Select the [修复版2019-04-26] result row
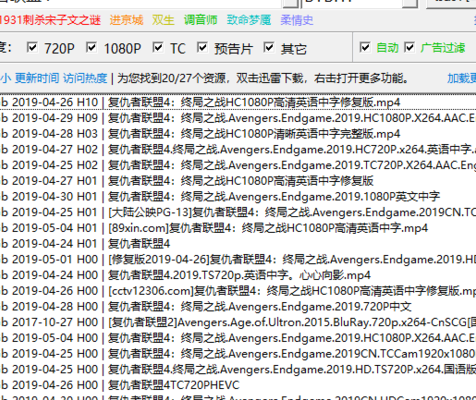 [x=238, y=259]
